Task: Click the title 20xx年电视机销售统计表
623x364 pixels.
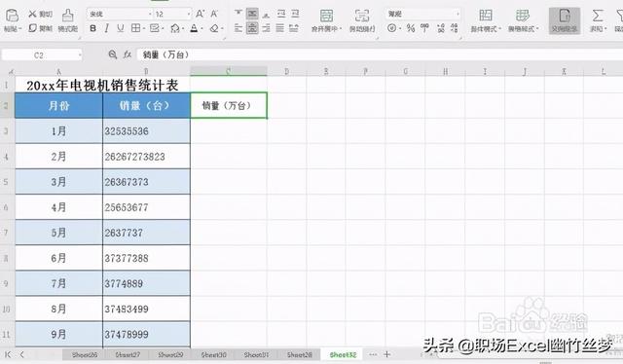Action: click(x=102, y=85)
